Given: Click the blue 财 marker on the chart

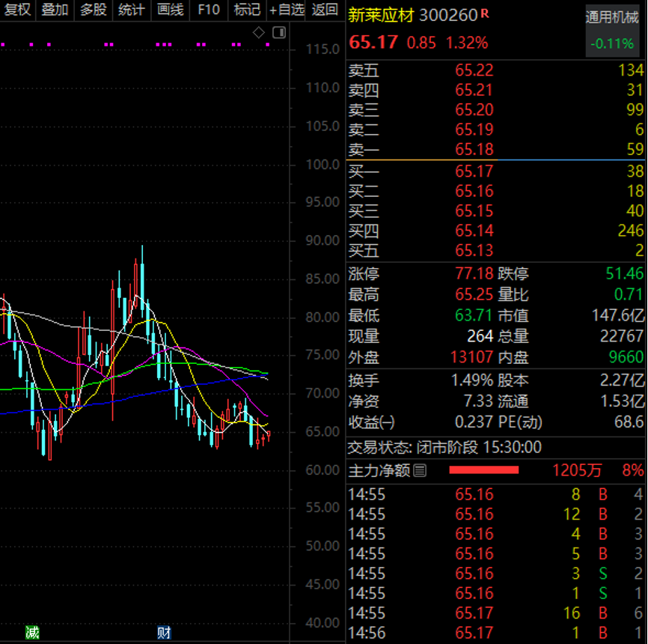Looking at the screenshot, I should point(164,633).
